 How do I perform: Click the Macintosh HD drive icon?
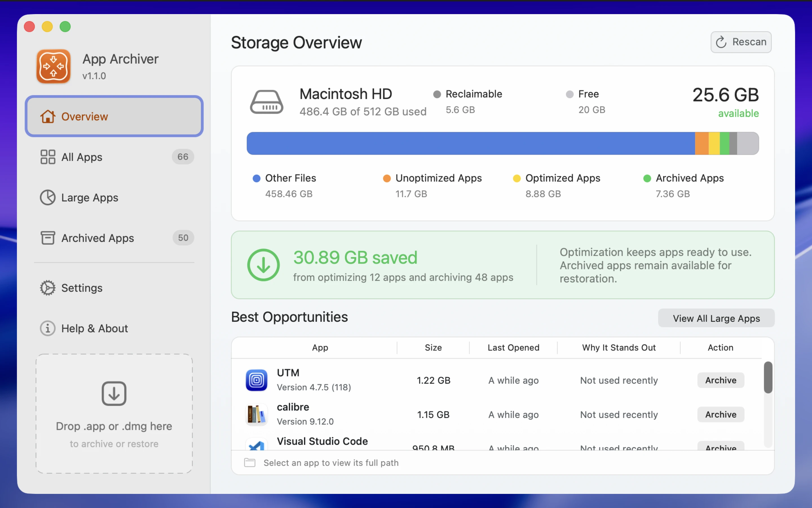tap(266, 102)
